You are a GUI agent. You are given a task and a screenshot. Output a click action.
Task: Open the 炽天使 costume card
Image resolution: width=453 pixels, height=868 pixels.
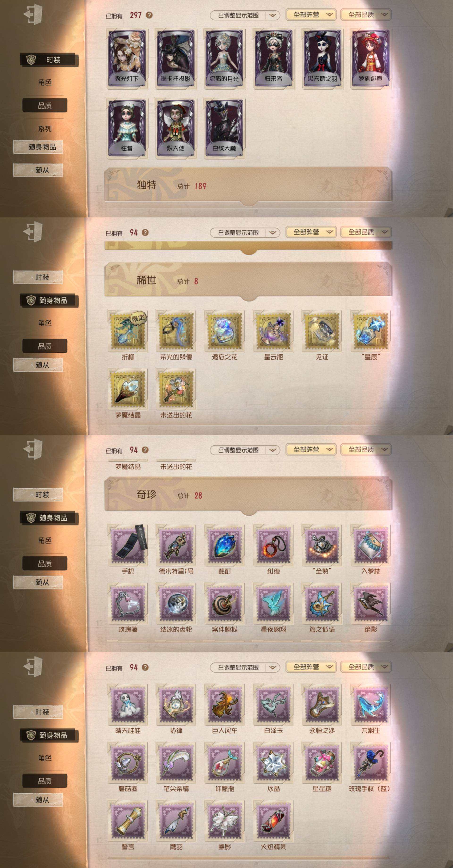tap(176, 128)
